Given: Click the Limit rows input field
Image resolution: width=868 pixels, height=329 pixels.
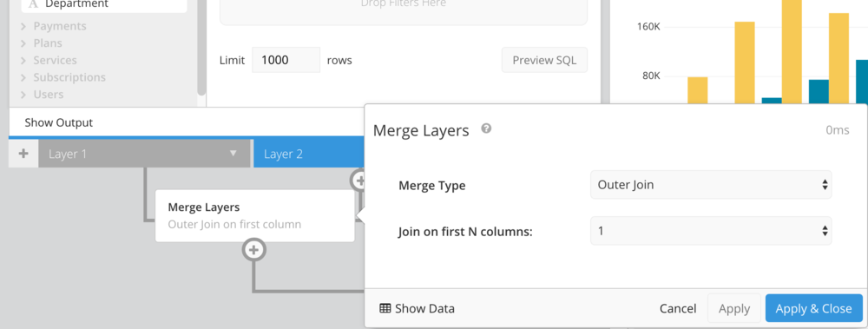Looking at the screenshot, I should pos(286,60).
